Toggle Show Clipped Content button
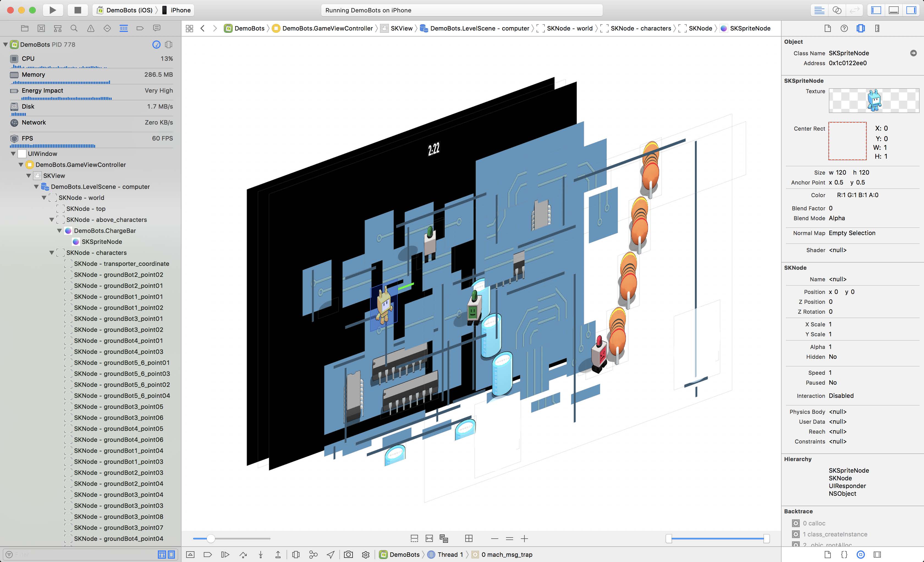Image resolution: width=924 pixels, height=562 pixels. [x=414, y=539]
